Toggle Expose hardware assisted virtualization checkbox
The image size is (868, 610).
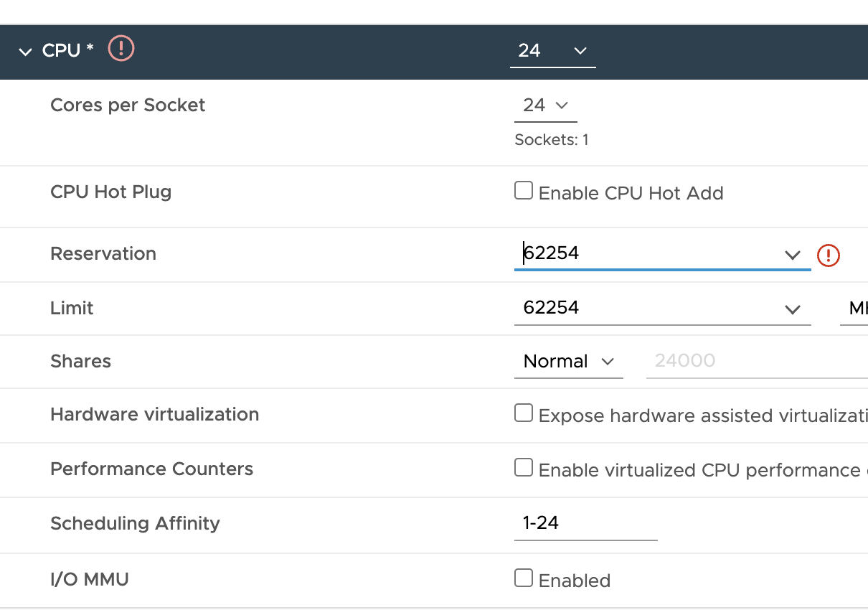pyautogui.click(x=524, y=413)
